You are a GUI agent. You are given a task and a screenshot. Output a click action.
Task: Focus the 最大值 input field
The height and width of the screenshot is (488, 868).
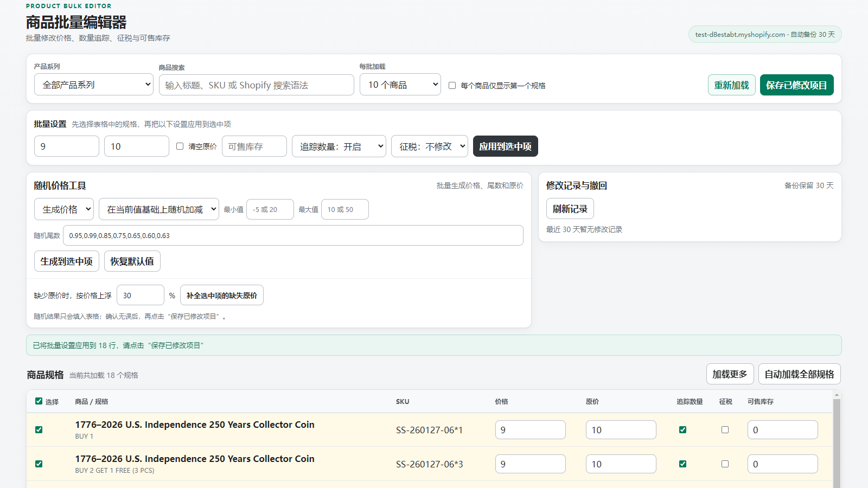click(345, 209)
